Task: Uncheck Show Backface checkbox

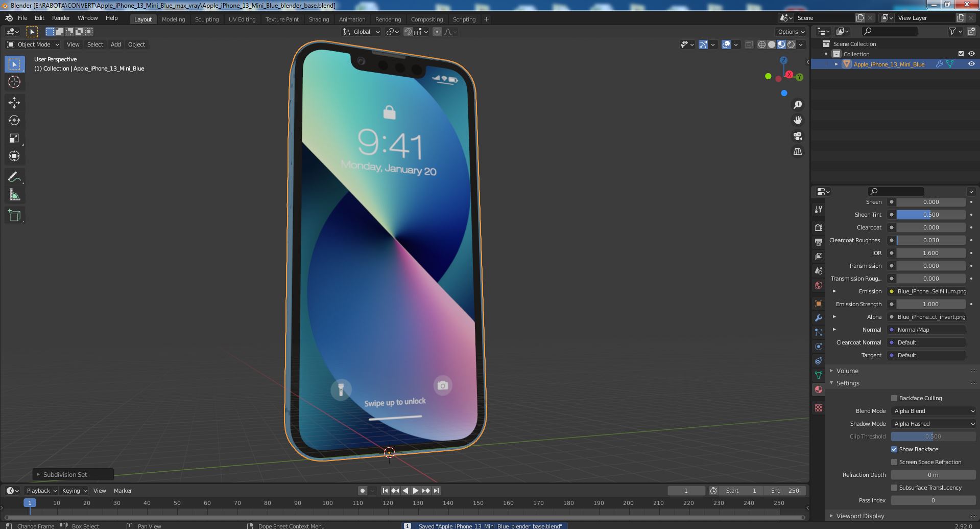Action: point(894,449)
